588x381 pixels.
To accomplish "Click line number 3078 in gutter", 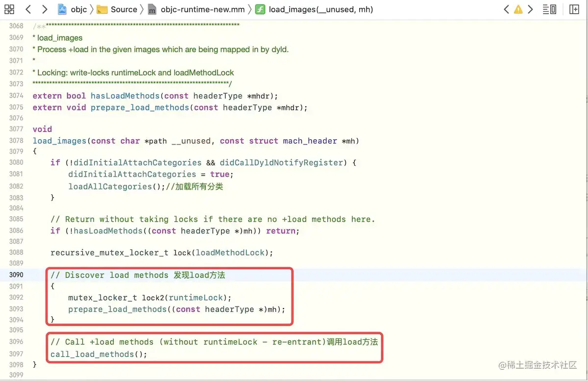I will (16, 141).
